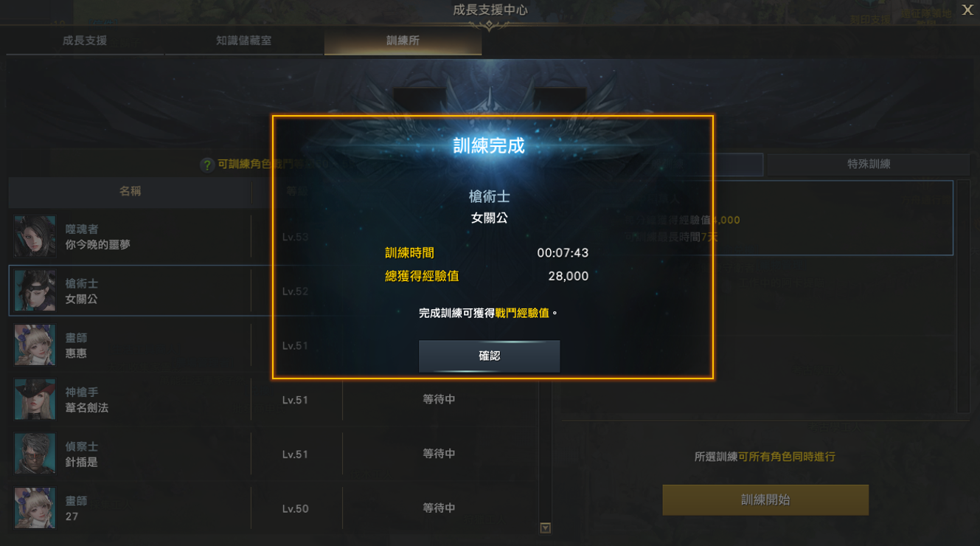
Task: Click the highlighted 戰鬥經驗值 text
Action: [522, 313]
